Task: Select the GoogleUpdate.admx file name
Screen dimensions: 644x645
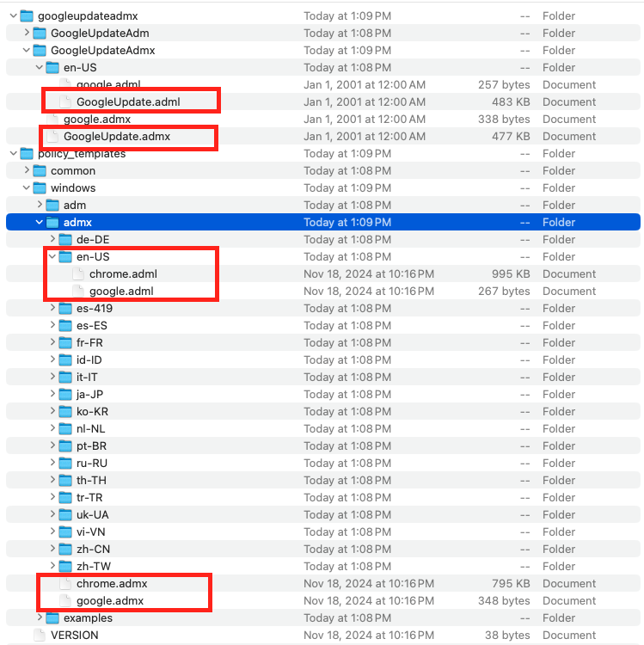Action: [x=117, y=137]
